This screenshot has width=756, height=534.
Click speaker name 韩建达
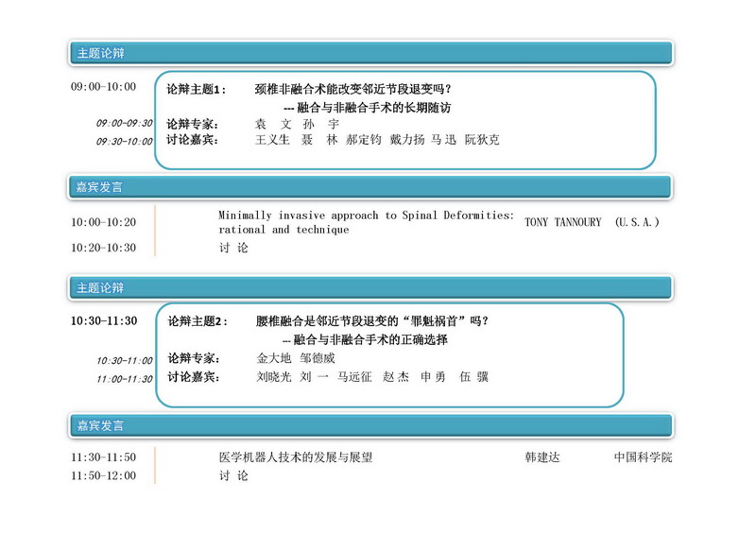pyautogui.click(x=542, y=457)
